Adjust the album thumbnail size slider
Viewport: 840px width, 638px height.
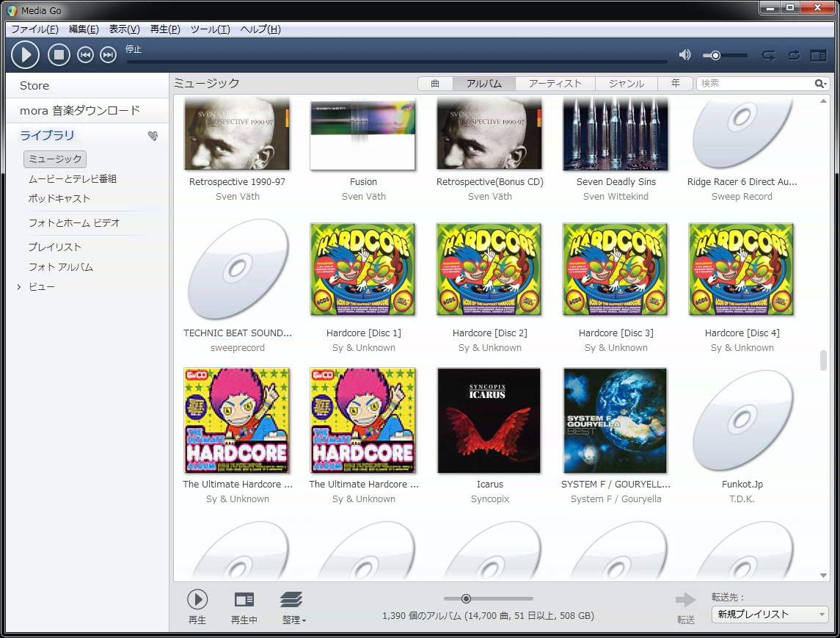488,598
